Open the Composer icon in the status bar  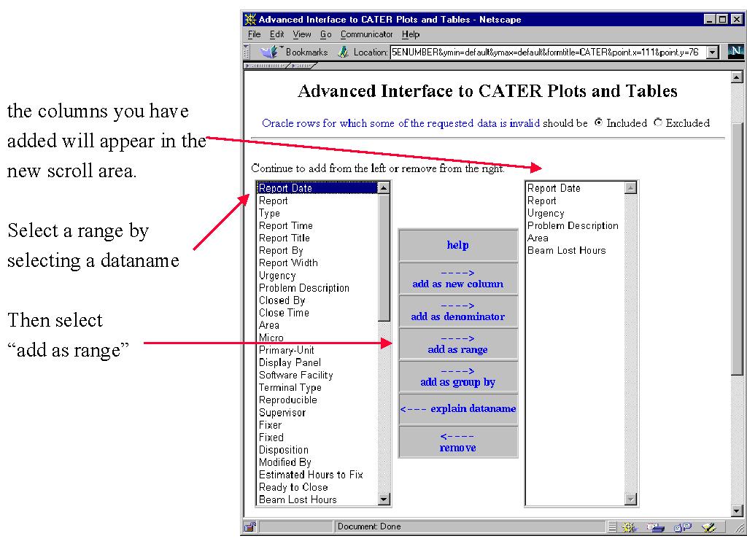pos(708,526)
